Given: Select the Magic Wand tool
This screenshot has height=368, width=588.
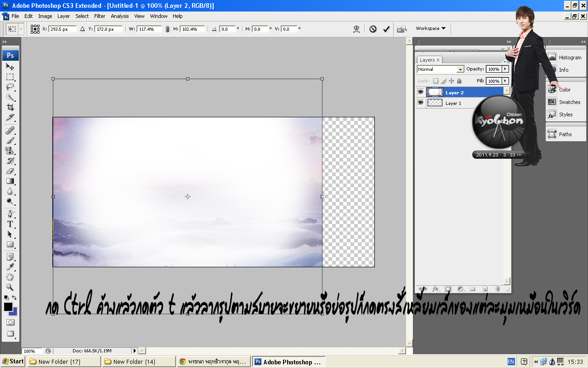Looking at the screenshot, I should coord(10,98).
